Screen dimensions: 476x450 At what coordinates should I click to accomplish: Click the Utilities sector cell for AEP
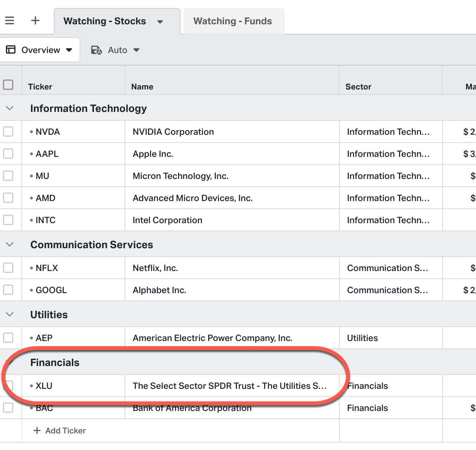click(x=391, y=338)
